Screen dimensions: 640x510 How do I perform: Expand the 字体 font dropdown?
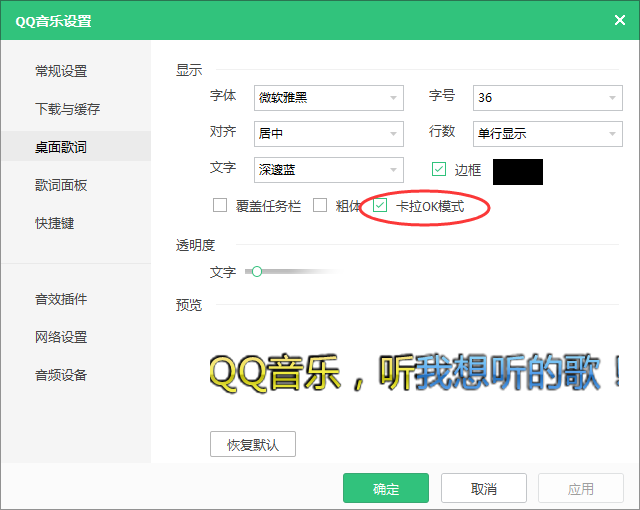coord(329,98)
